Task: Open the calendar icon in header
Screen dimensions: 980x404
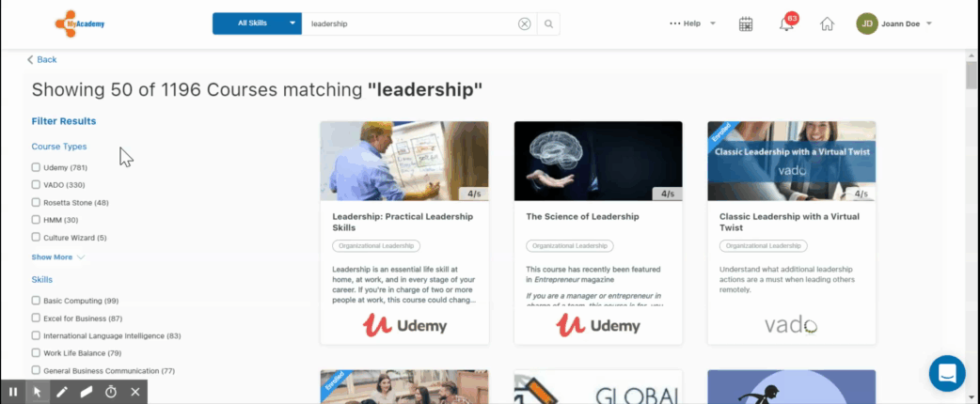Action: click(746, 23)
